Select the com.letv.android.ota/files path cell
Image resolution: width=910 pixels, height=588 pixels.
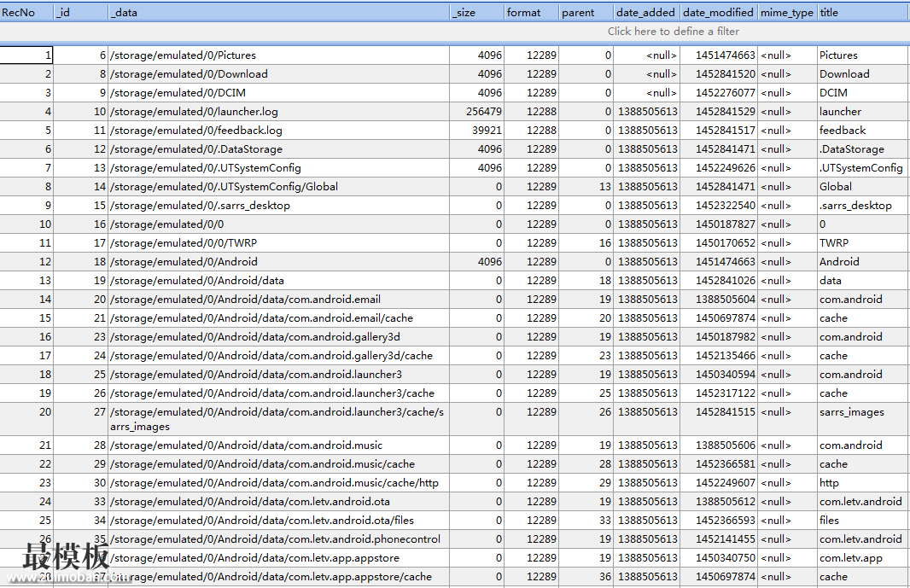point(279,520)
